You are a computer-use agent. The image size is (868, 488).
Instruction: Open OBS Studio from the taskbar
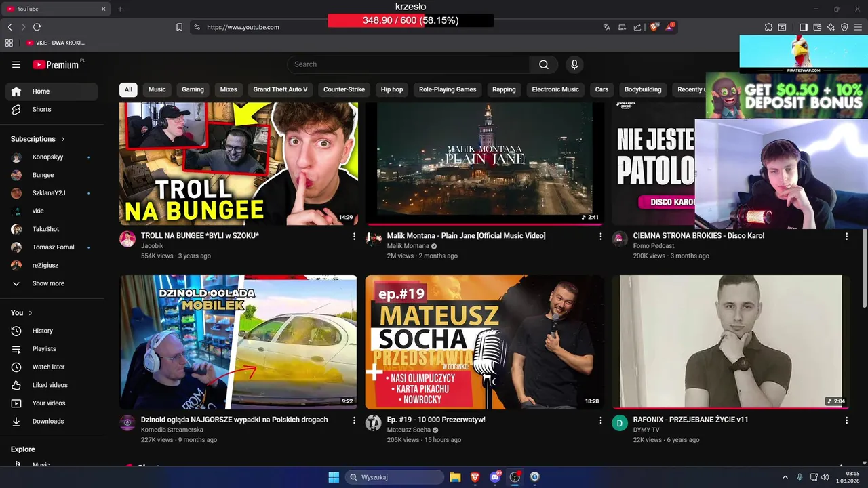click(515, 477)
